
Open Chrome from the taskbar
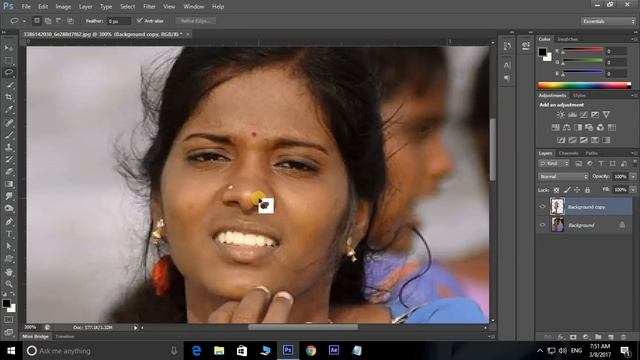[311, 350]
